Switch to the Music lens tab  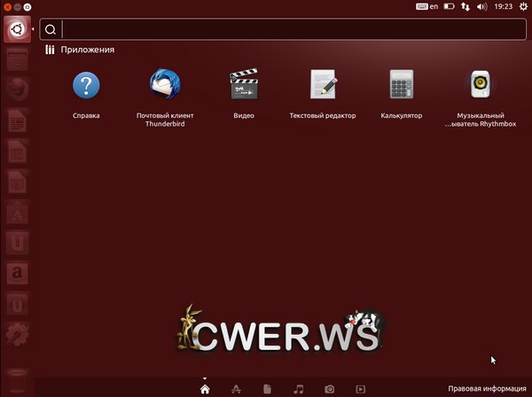299,389
